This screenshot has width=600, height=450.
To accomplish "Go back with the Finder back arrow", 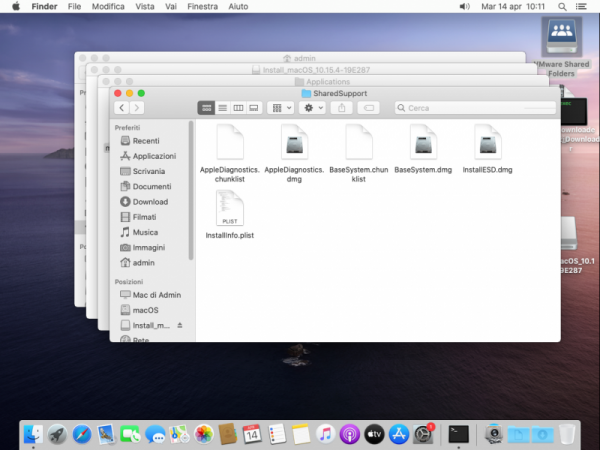I will point(122,108).
